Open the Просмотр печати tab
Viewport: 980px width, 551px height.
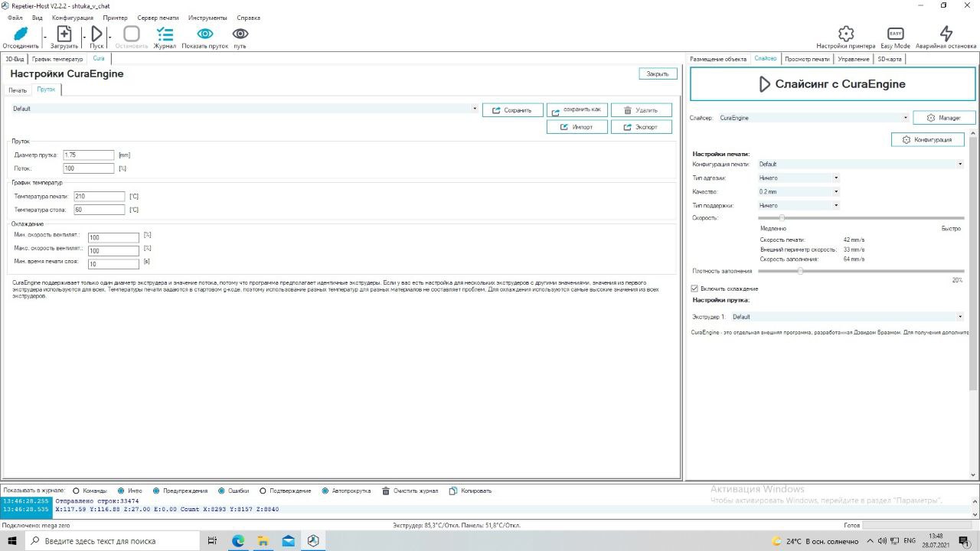807,59
